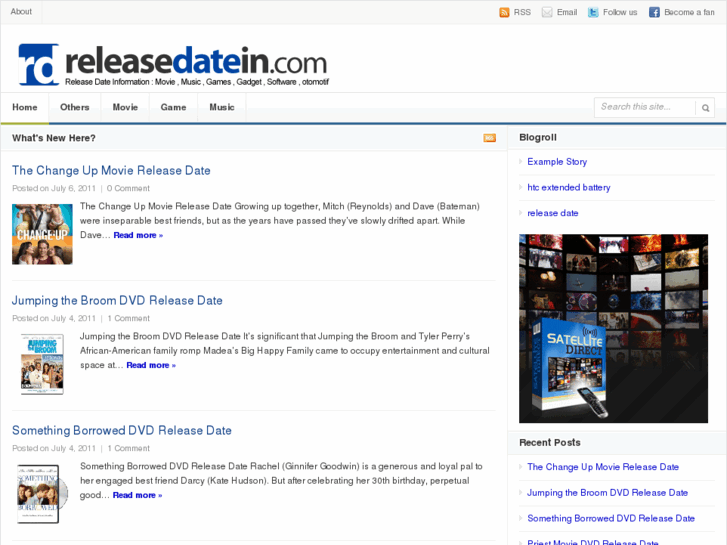Open the About page link
727x545 pixels.
tap(21, 12)
